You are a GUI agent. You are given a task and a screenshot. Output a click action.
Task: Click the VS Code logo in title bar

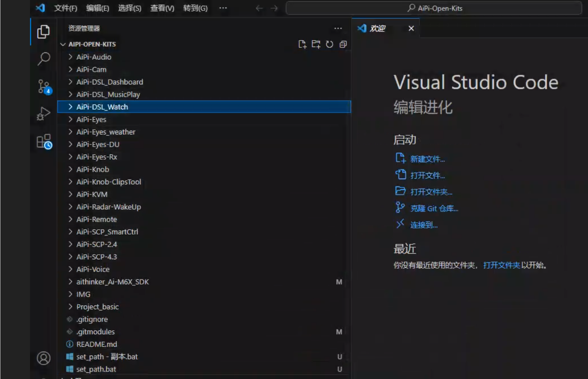coord(40,8)
